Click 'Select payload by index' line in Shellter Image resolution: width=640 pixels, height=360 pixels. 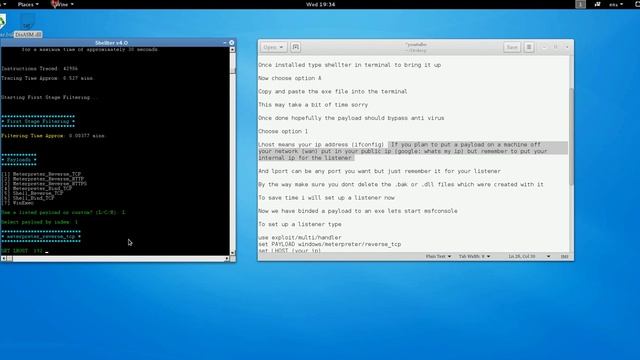pyautogui.click(x=39, y=222)
